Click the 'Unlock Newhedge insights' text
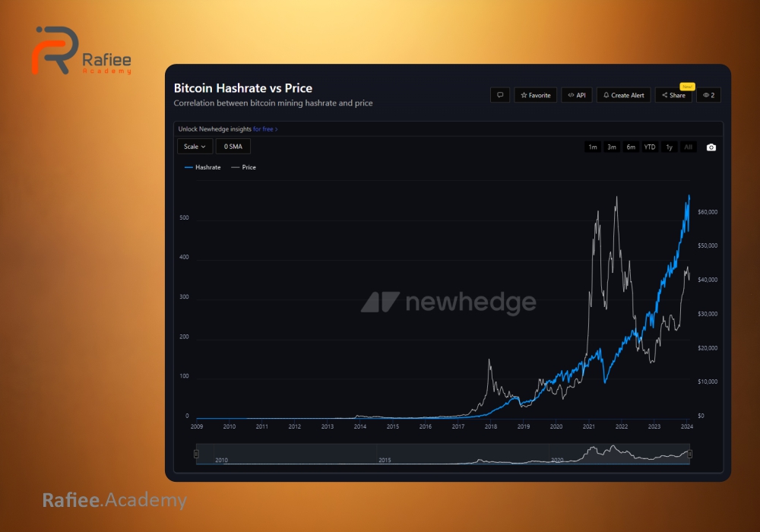 pyautogui.click(x=215, y=129)
